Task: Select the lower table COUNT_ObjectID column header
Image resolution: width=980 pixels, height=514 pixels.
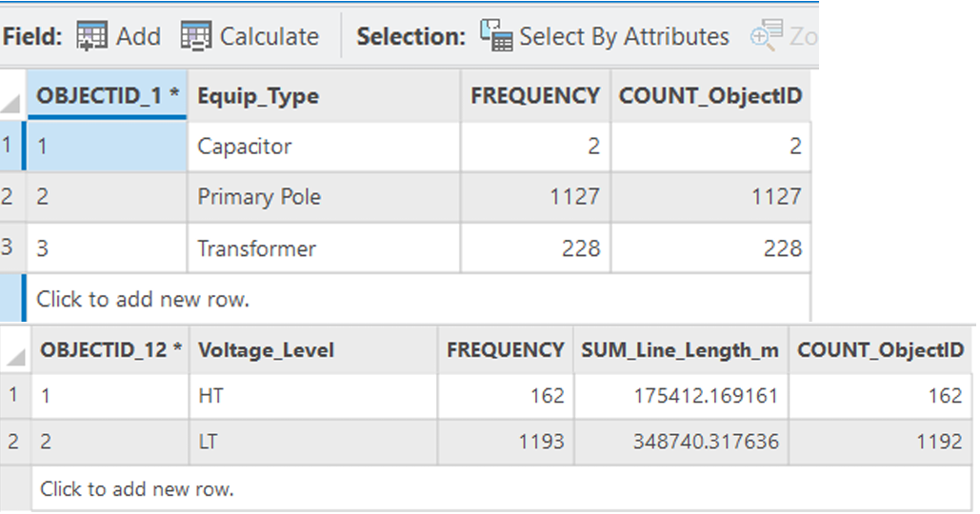Action: 880,349
